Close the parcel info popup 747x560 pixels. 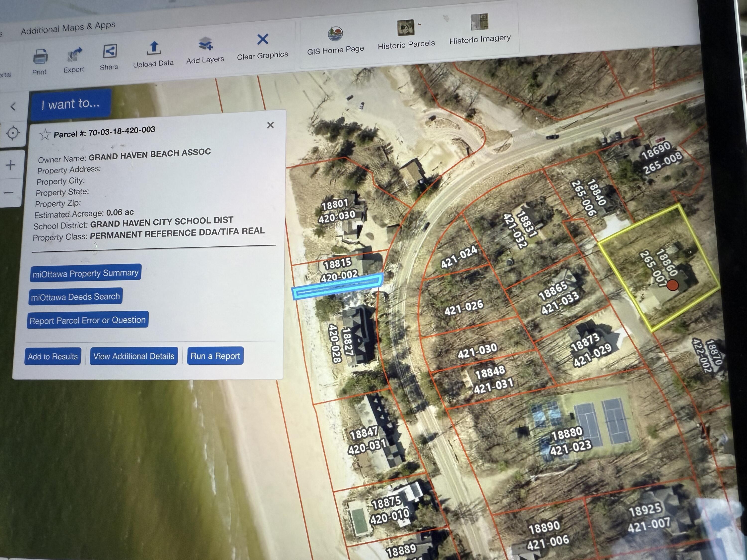(x=270, y=125)
